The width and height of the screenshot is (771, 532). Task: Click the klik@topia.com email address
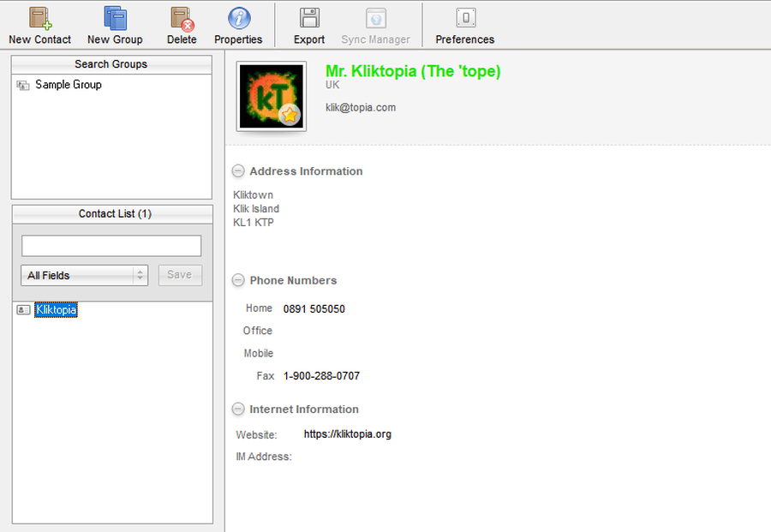(x=361, y=108)
